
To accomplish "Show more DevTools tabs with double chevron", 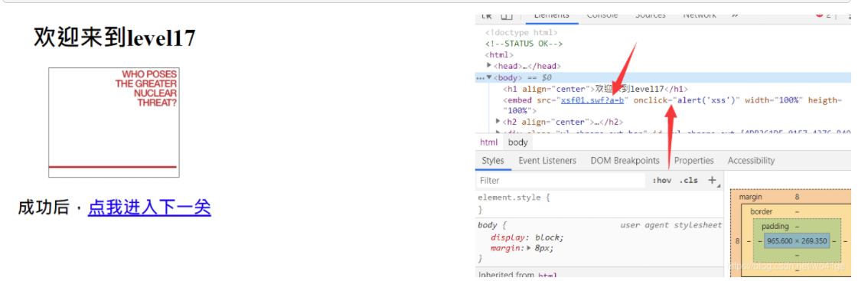I will pos(735,16).
